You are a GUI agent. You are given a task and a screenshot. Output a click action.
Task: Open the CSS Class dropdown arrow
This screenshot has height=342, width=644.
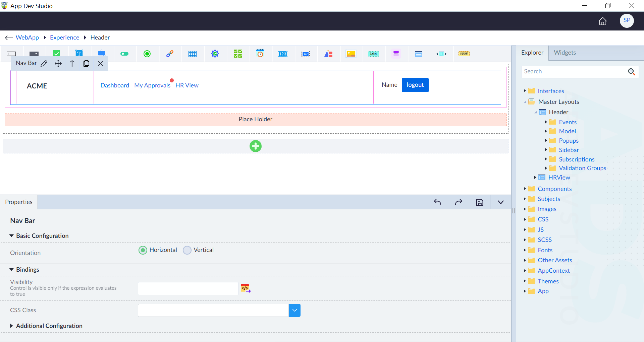point(294,311)
